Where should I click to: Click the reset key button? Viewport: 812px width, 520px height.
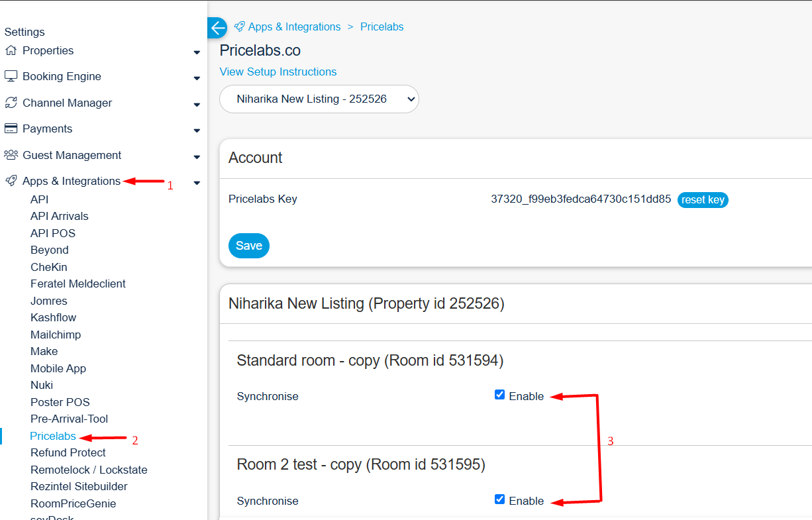pyautogui.click(x=703, y=200)
